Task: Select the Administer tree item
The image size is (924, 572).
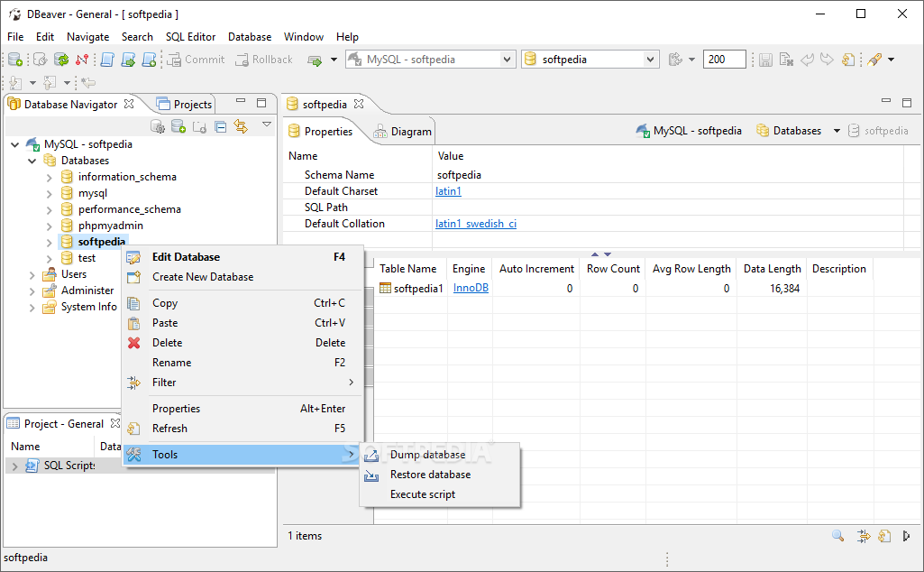Action: 87,291
